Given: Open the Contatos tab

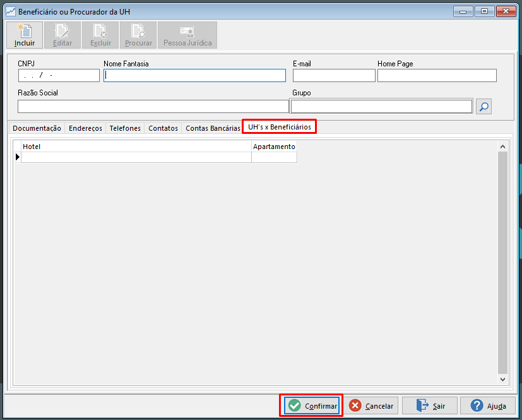Looking at the screenshot, I should pyautogui.click(x=163, y=128).
